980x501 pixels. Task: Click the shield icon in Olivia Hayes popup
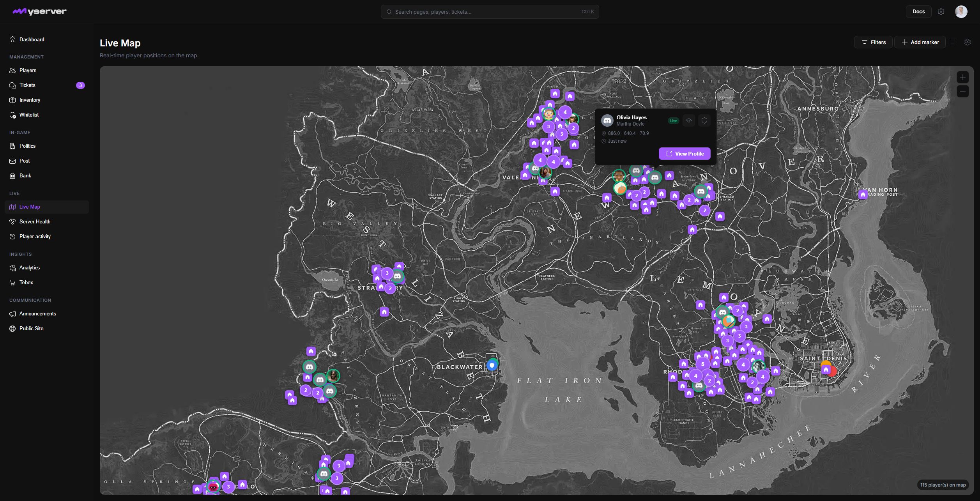pos(704,121)
